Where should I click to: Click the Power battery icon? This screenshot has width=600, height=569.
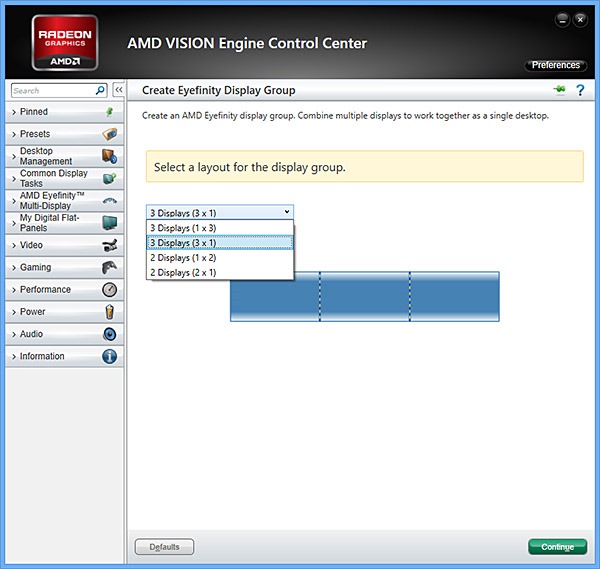coord(109,312)
